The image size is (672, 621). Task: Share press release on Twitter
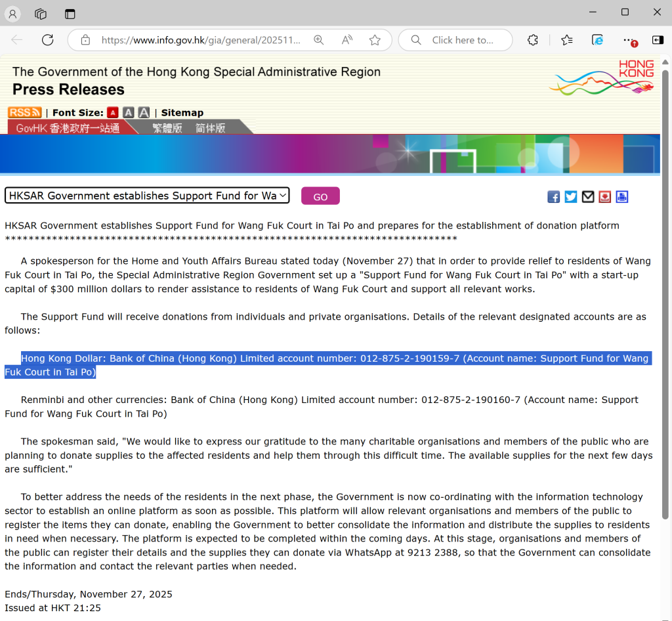tap(570, 196)
